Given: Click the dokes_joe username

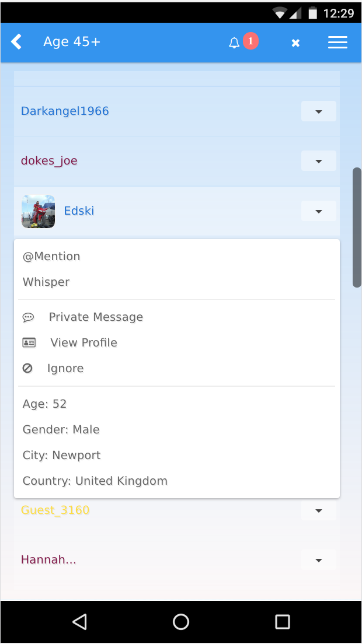Looking at the screenshot, I should pos(49,160).
